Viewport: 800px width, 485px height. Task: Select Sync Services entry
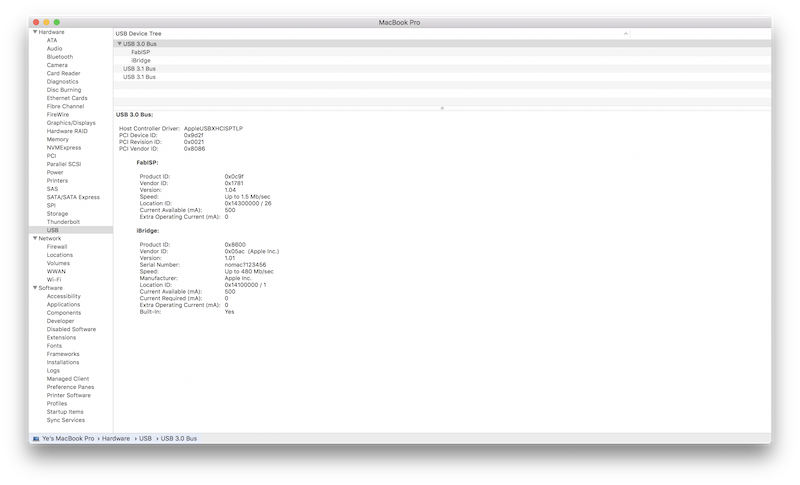66,420
